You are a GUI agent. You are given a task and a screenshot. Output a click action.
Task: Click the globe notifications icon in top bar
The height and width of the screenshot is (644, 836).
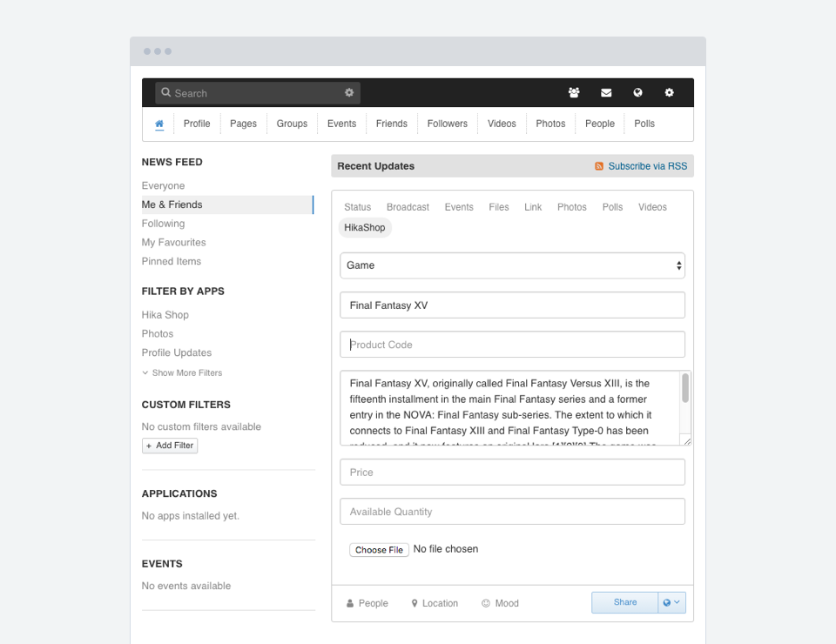(x=637, y=93)
